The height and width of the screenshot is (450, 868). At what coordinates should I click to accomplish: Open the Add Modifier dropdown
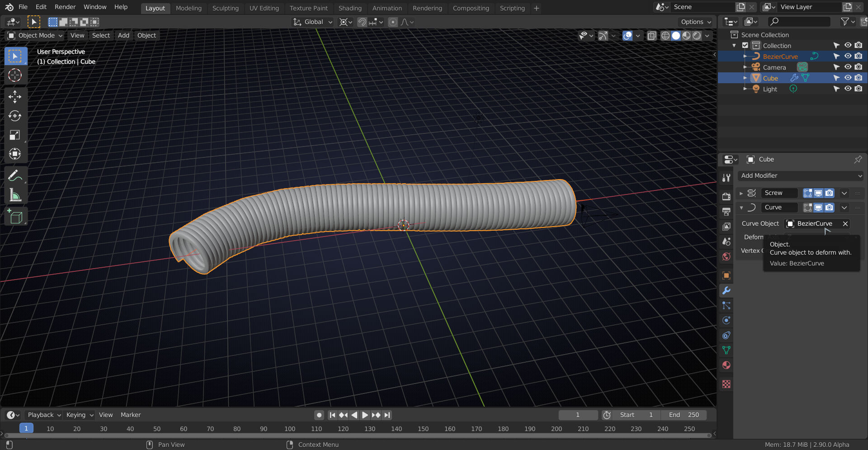point(800,175)
